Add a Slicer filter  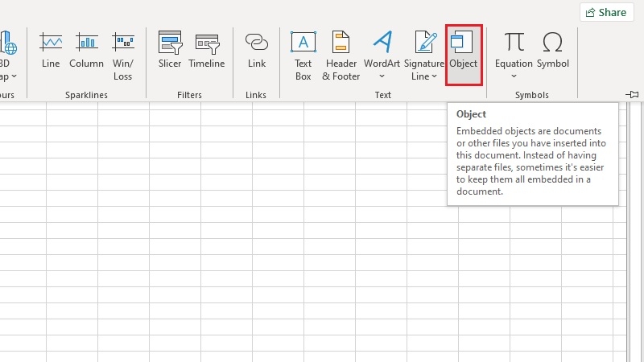tap(170, 50)
